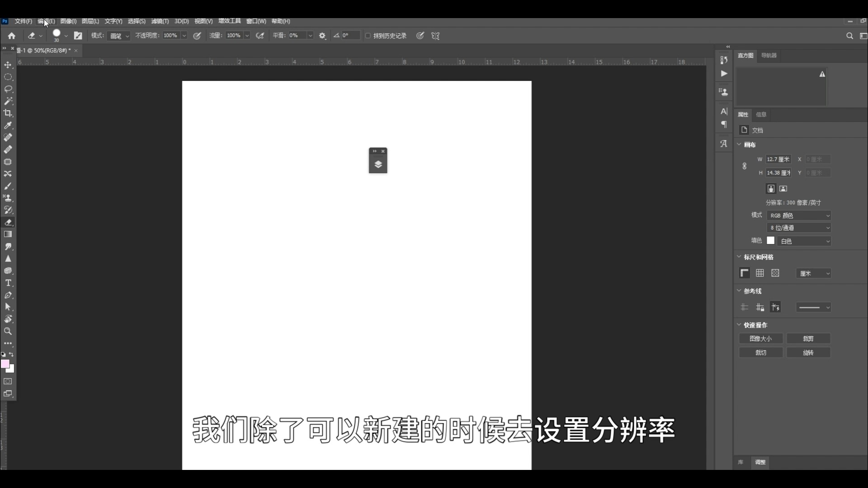This screenshot has width=868, height=488.
Task: Open the eraser Mode dropdown
Action: (119, 36)
